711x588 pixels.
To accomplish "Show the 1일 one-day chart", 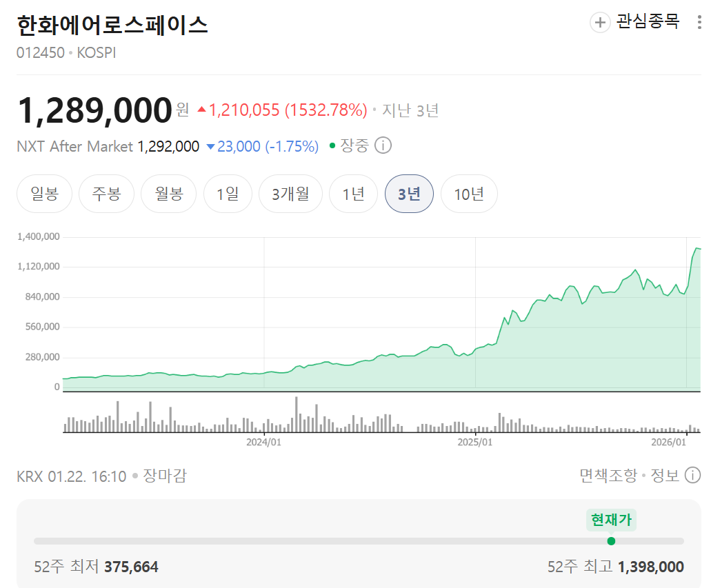I will tap(228, 194).
